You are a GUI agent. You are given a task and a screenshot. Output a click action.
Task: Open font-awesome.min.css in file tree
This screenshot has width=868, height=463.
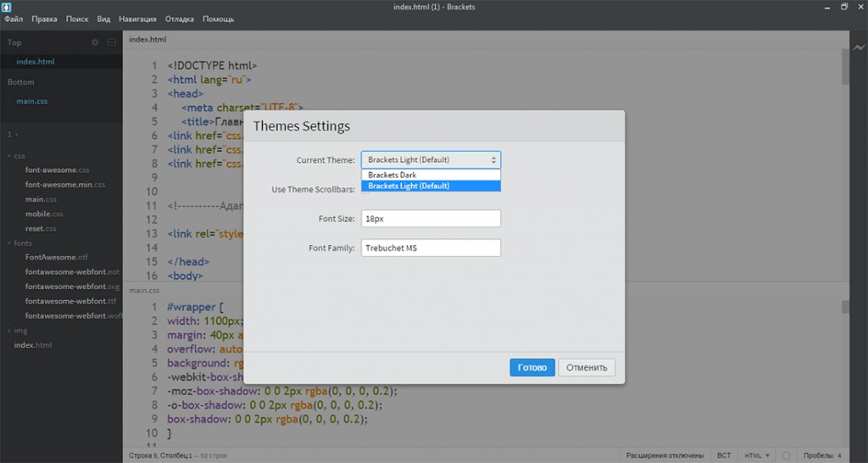click(x=64, y=184)
